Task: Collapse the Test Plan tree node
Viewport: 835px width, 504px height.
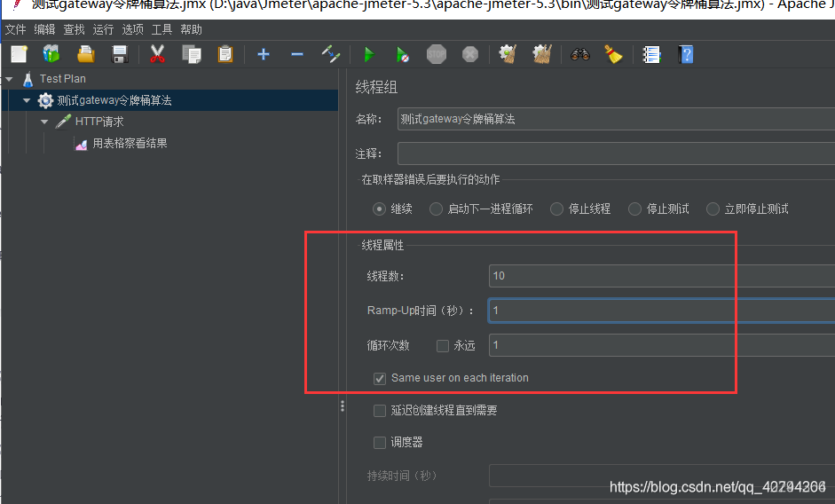Action: (9, 79)
